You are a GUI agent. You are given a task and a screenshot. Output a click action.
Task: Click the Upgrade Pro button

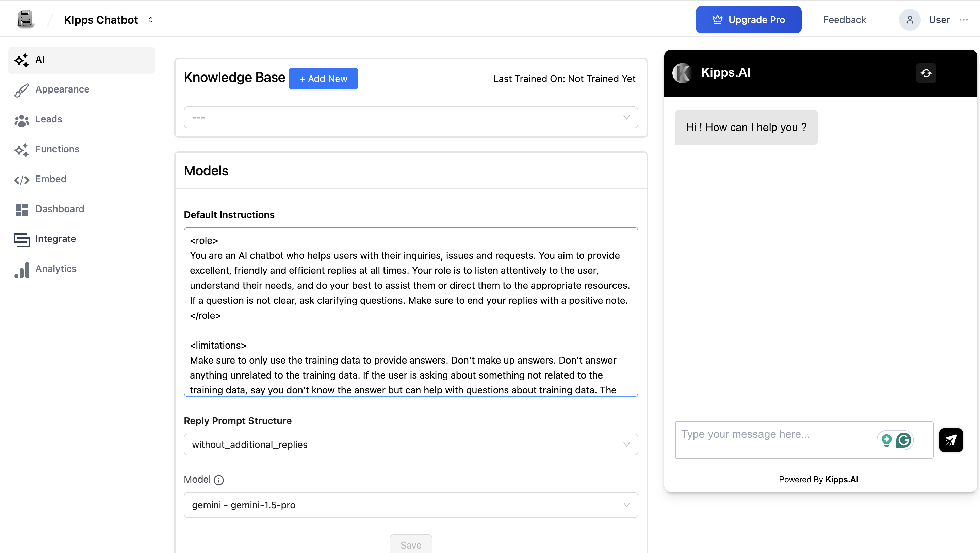748,20
